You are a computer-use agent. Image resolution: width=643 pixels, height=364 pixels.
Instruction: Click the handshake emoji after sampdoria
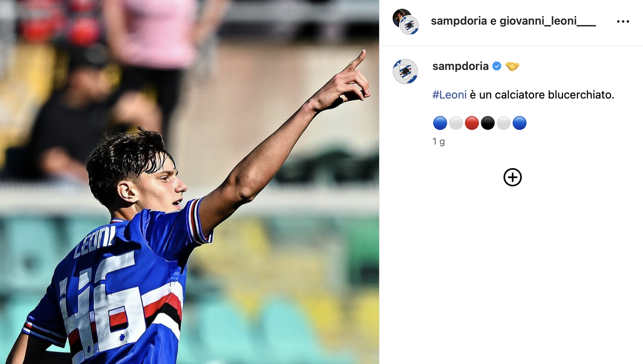(x=512, y=66)
